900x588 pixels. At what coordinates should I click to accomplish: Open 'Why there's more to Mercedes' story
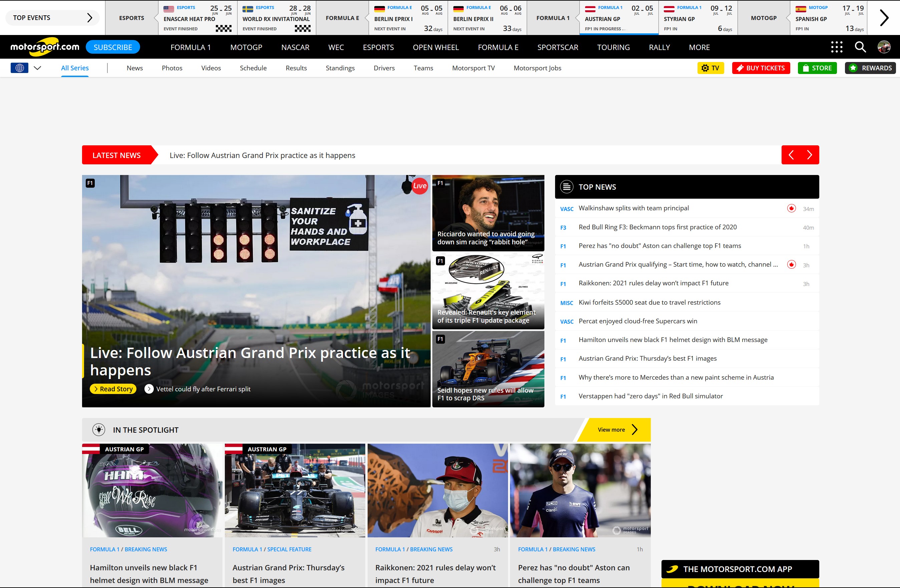[676, 377]
